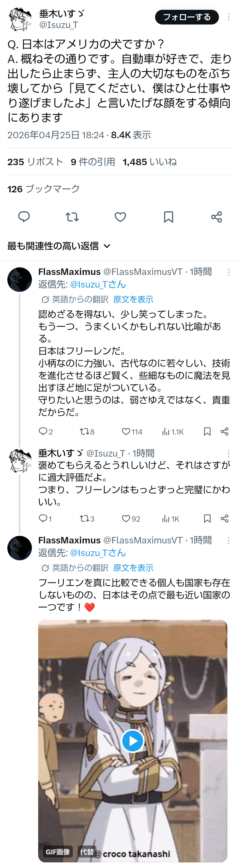Like FlassMaximus's reply with 114 likes

[126, 432]
